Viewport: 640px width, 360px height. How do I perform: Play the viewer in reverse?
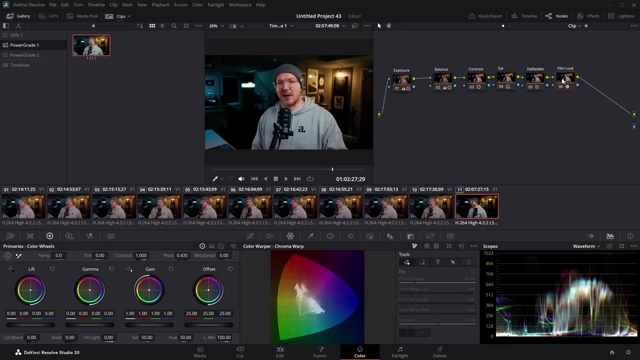coord(265,179)
